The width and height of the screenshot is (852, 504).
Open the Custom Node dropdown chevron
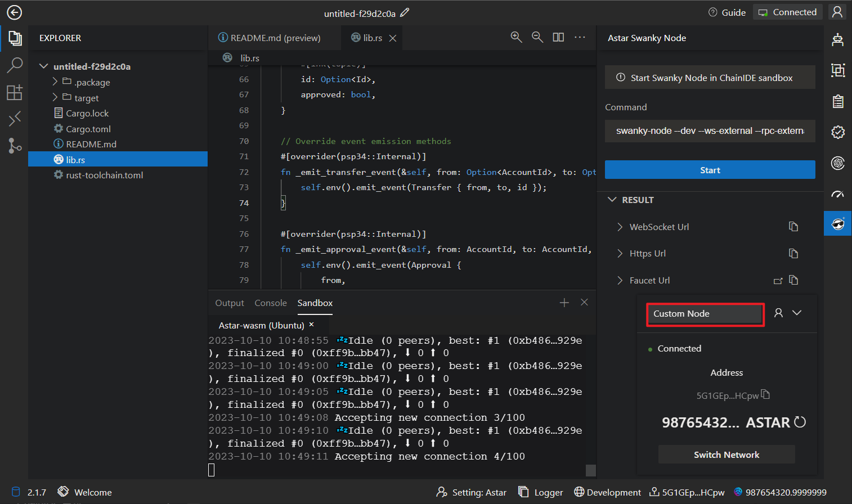coord(797,313)
